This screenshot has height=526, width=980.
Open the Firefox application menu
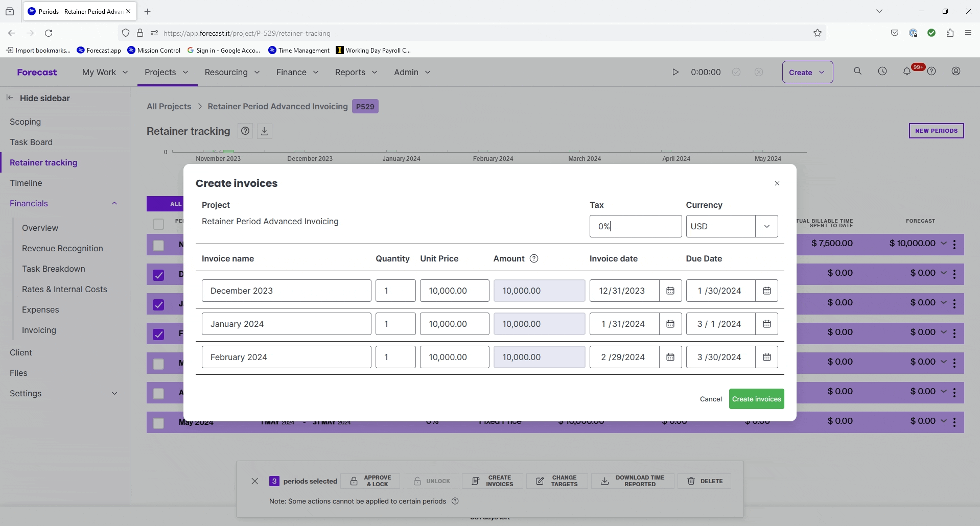[x=968, y=33]
